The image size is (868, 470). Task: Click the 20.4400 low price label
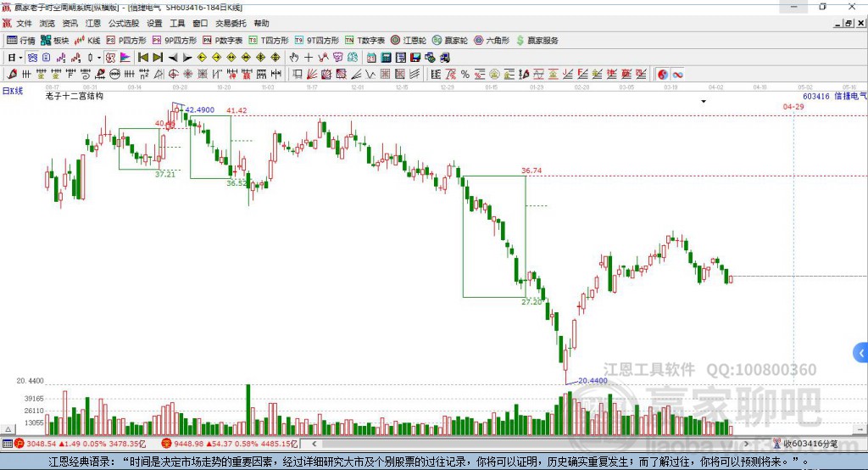tap(593, 380)
